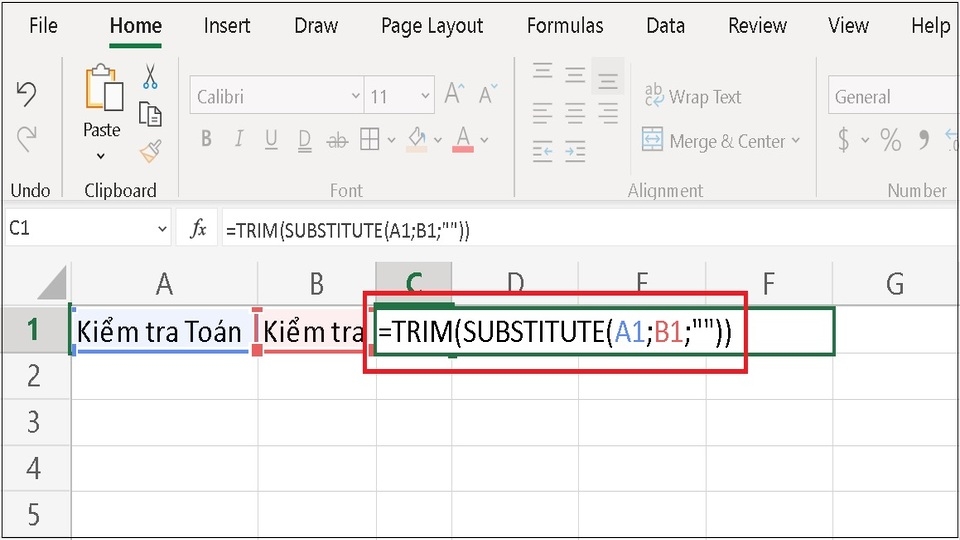This screenshot has height=540, width=960.
Task: Click the Undo arrow icon
Action: [26, 94]
